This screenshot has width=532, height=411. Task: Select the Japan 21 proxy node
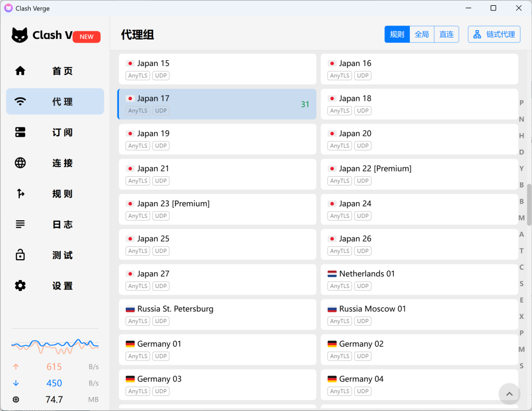218,174
